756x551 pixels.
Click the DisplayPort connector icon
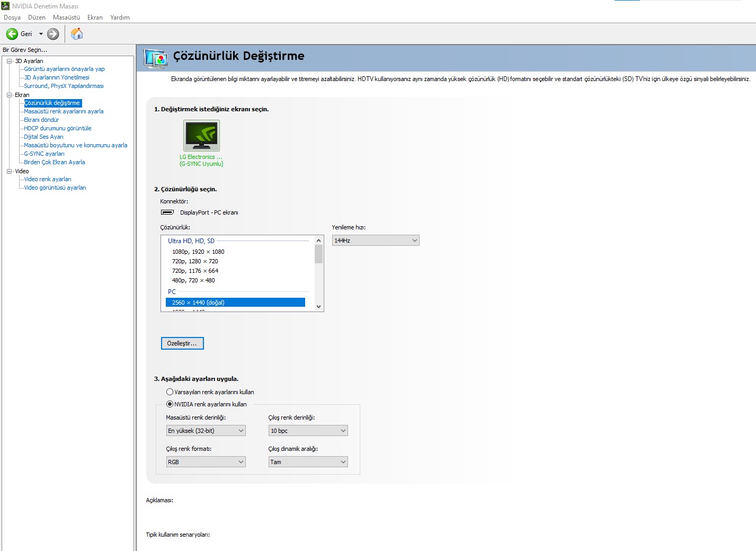pyautogui.click(x=167, y=212)
